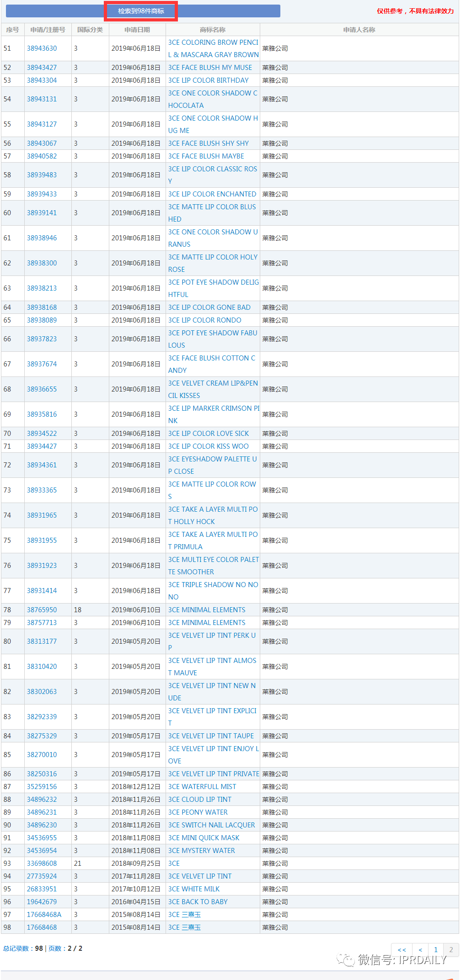The height and width of the screenshot is (980, 461).
Task: Open trademark 3CE SWITCH NAIL LACQUER
Action: (212, 825)
